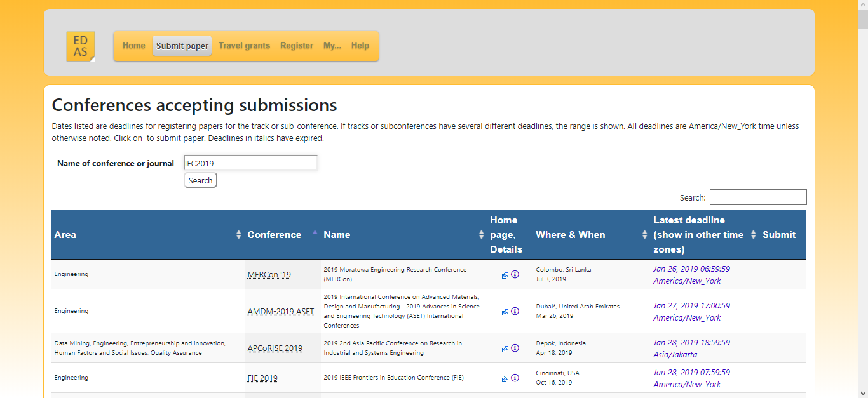
Task: Show AMDM-2019 ASET details info icon
Action: [x=515, y=311]
